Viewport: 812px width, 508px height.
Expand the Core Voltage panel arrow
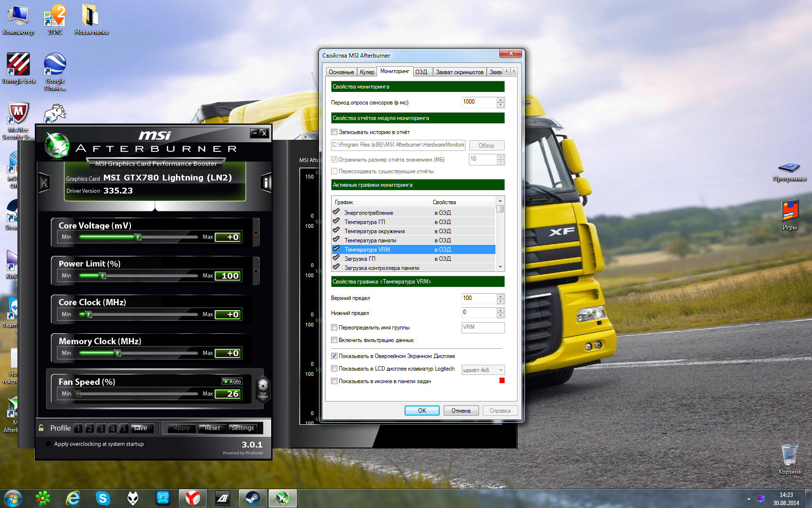[256, 233]
